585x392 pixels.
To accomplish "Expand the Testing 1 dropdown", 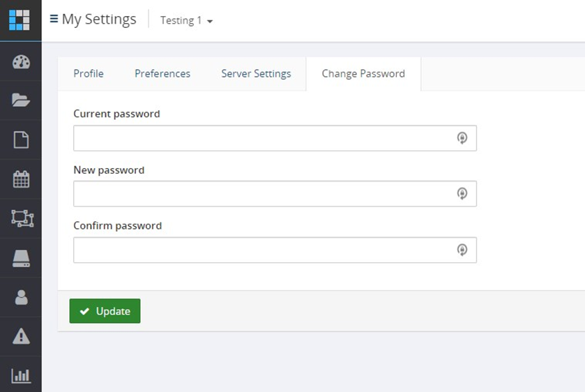I will (187, 20).
